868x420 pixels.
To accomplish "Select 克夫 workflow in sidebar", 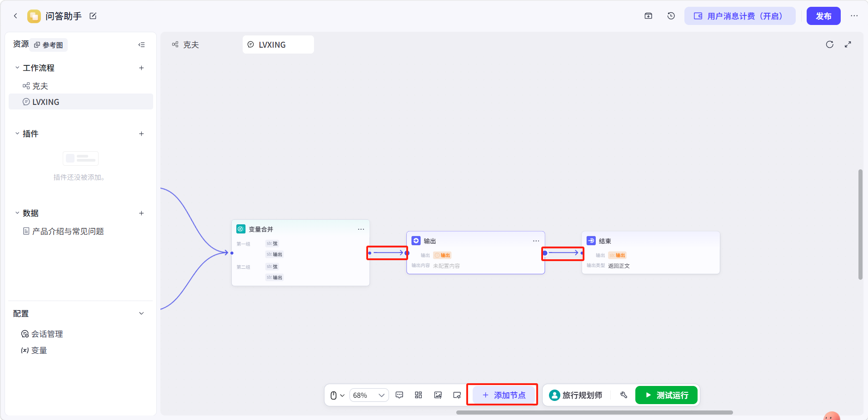I will click(x=81, y=86).
